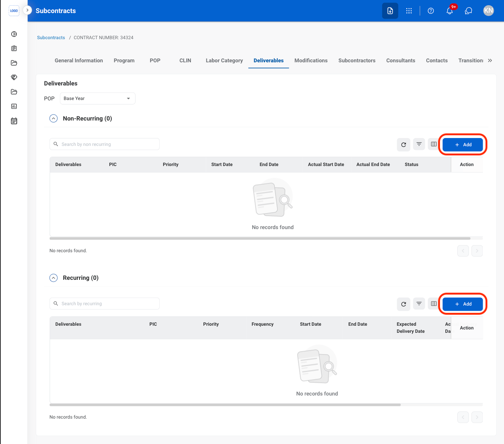The height and width of the screenshot is (444, 504).
Task: Open the calendar sidebar icon
Action: click(x=14, y=121)
